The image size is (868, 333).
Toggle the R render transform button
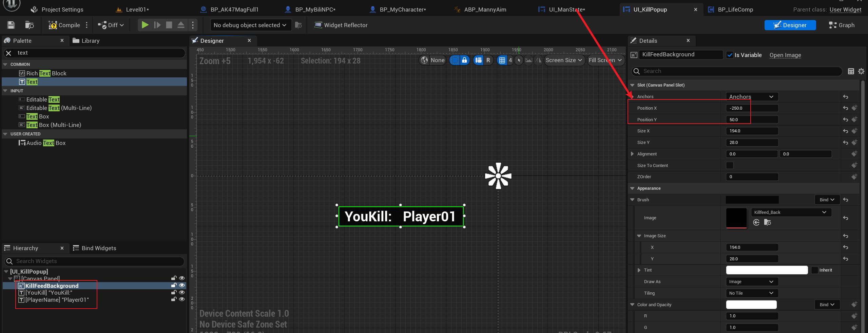click(488, 60)
